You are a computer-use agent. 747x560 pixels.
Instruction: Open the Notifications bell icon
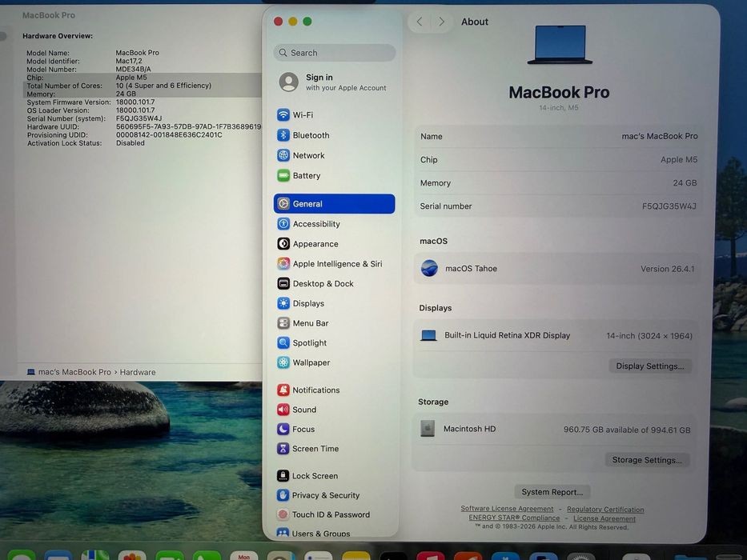coord(283,390)
